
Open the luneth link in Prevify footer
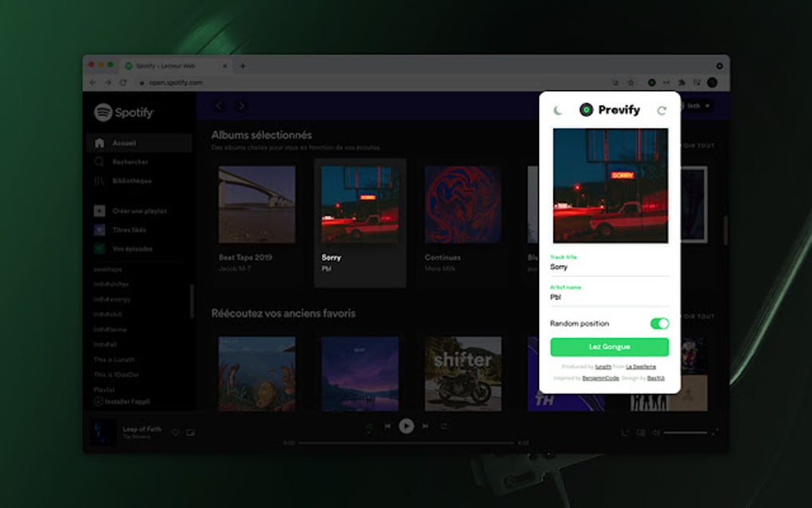click(x=603, y=366)
